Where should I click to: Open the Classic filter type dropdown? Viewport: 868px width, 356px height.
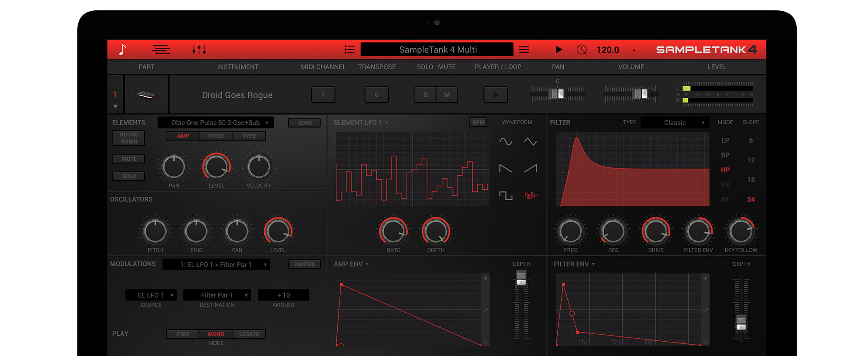[x=675, y=123]
